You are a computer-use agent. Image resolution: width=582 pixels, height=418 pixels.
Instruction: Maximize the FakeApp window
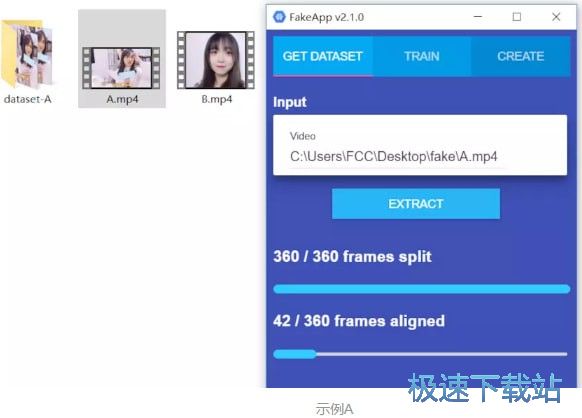tap(517, 17)
